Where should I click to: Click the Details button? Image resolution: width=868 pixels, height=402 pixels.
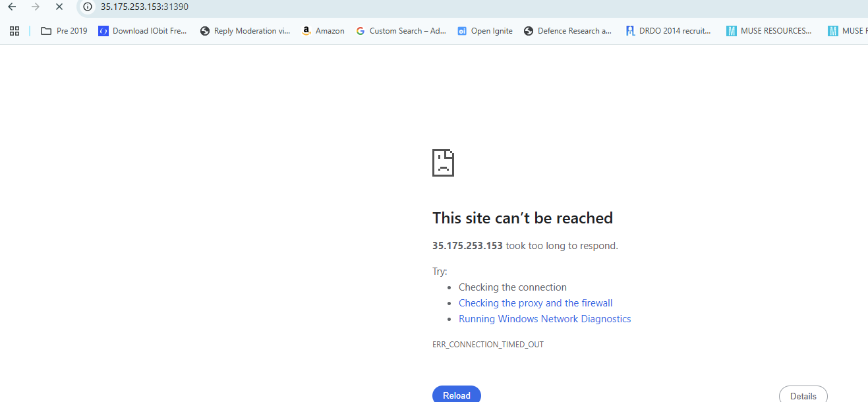point(803,394)
